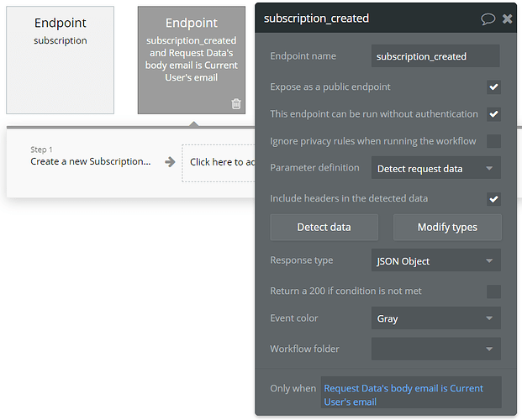The width and height of the screenshot is (522, 420).
Task: Select the subscription endpoint event box
Action: pyautogui.click(x=60, y=59)
